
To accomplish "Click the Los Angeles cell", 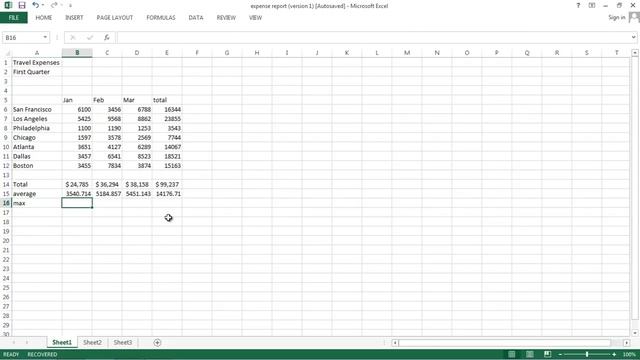I will tap(37, 119).
